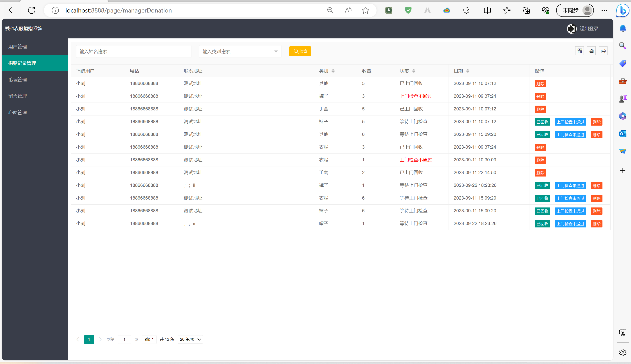Click the column filter grid icon
Viewport: 631px width, 364px height.
pos(579,51)
